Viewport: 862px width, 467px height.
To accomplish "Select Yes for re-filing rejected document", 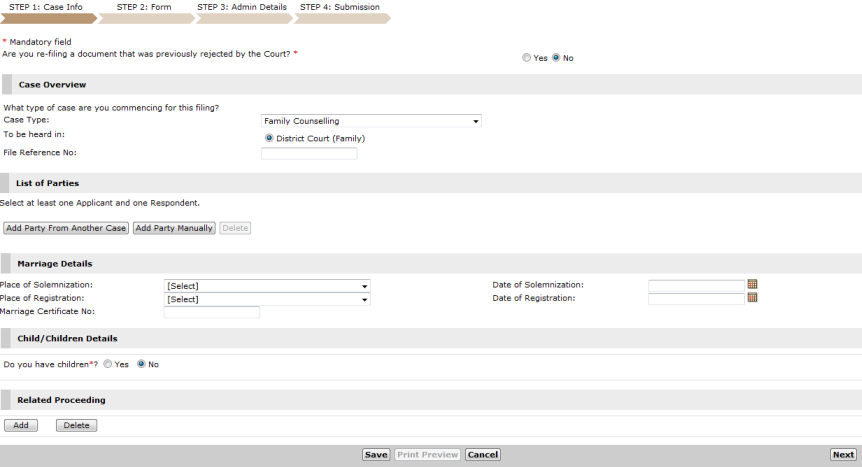I will (527, 58).
